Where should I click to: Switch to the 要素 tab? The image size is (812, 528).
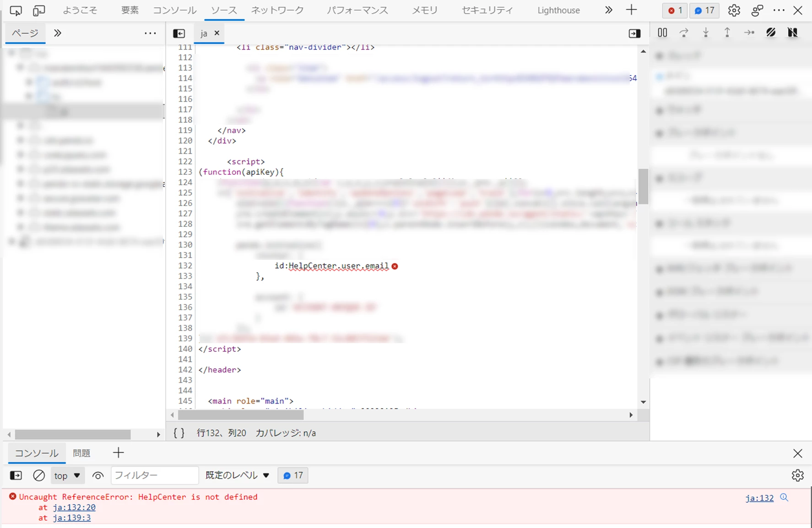click(x=130, y=10)
